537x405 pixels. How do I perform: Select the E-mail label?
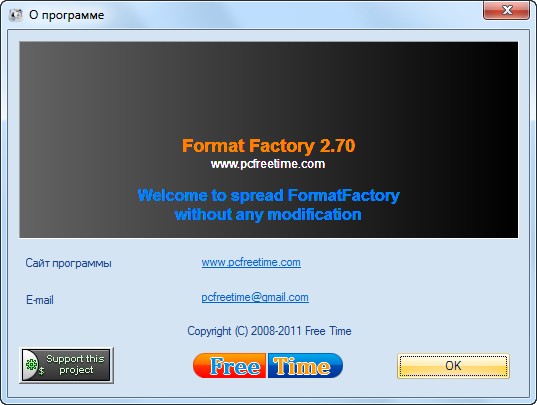[40, 300]
